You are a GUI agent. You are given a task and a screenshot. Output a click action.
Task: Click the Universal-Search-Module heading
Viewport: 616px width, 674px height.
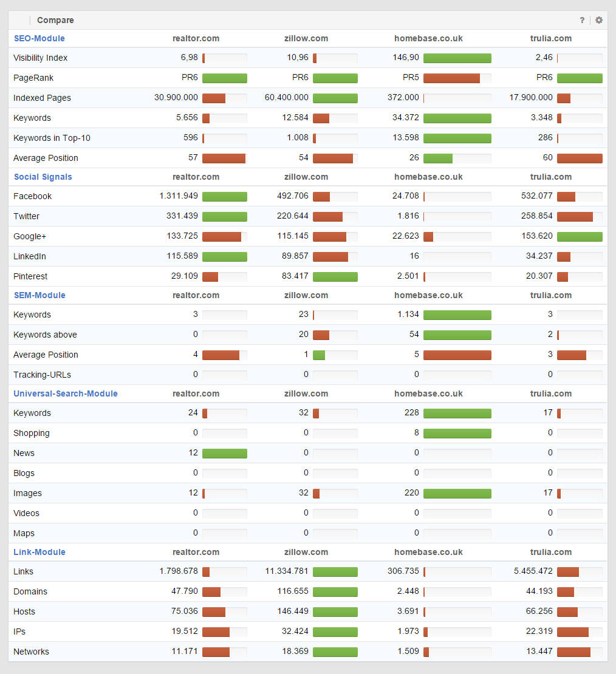coord(65,393)
